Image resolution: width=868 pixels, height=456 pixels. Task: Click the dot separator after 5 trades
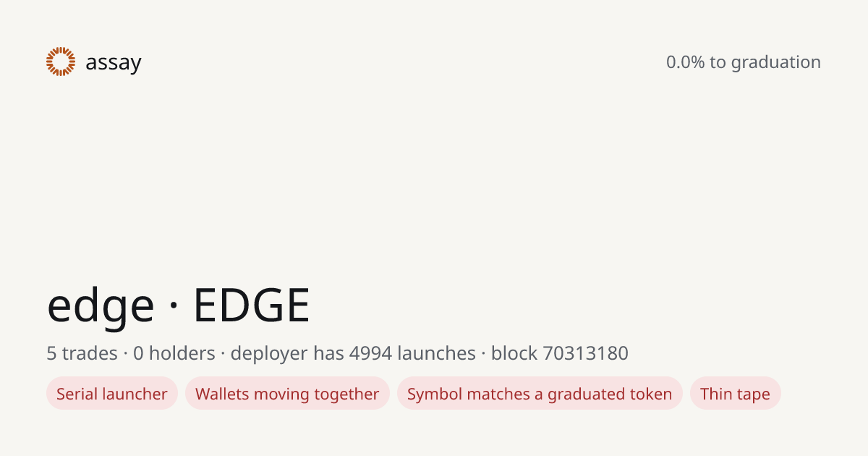click(125, 354)
